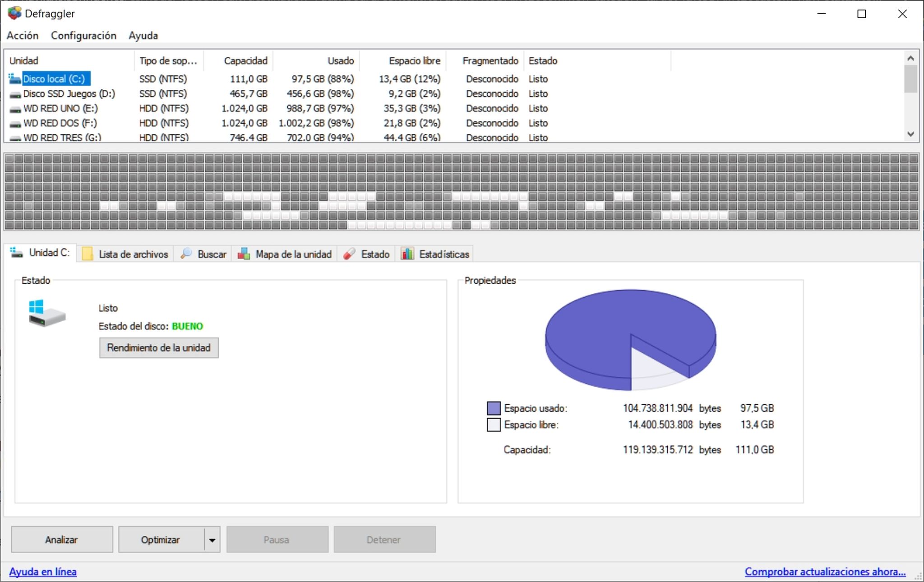
Task: Select the WD RED UNO (E:) drive icon
Action: click(15, 109)
